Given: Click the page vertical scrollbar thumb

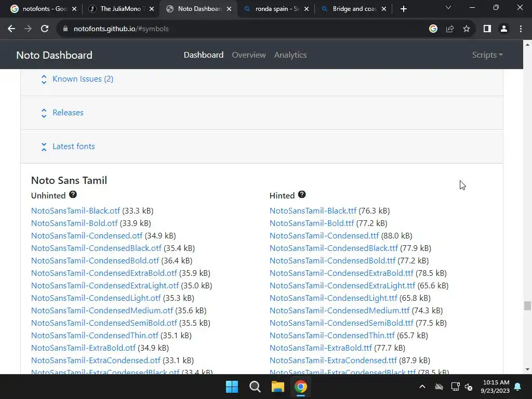Looking at the screenshot, I should click(527, 305).
